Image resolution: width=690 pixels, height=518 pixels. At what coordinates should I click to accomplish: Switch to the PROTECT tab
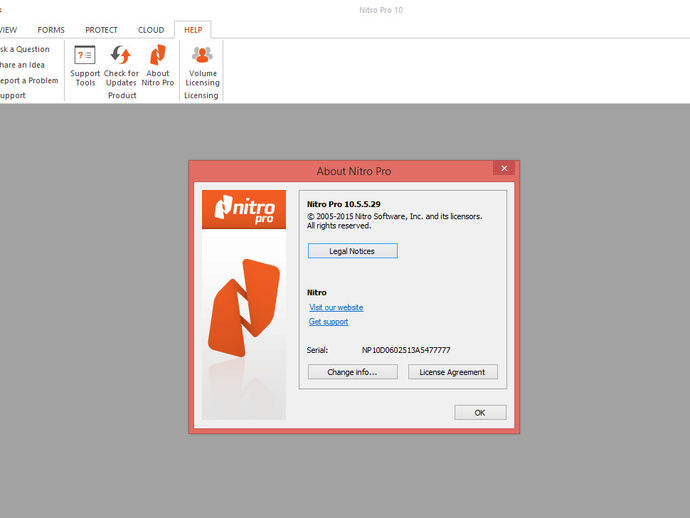pyautogui.click(x=101, y=30)
